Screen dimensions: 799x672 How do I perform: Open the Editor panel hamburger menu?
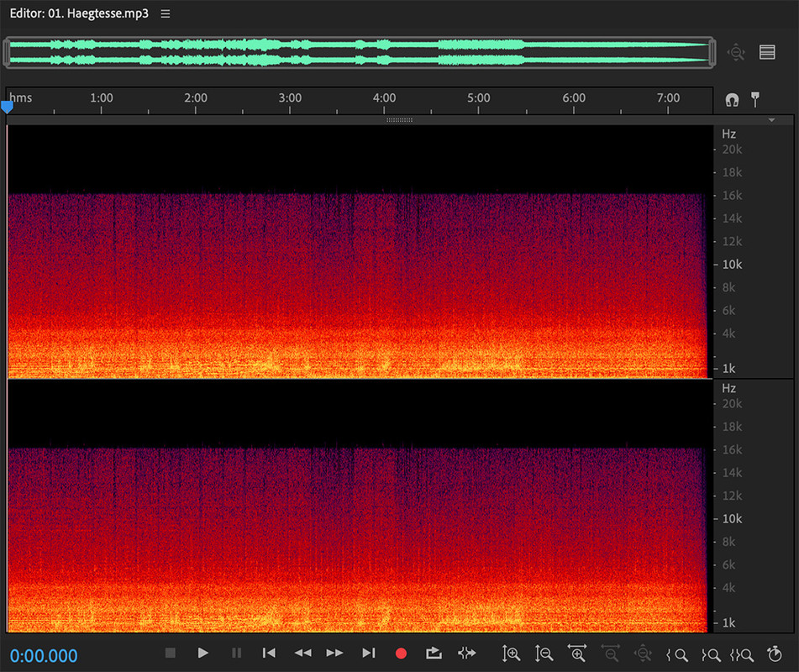click(x=166, y=13)
